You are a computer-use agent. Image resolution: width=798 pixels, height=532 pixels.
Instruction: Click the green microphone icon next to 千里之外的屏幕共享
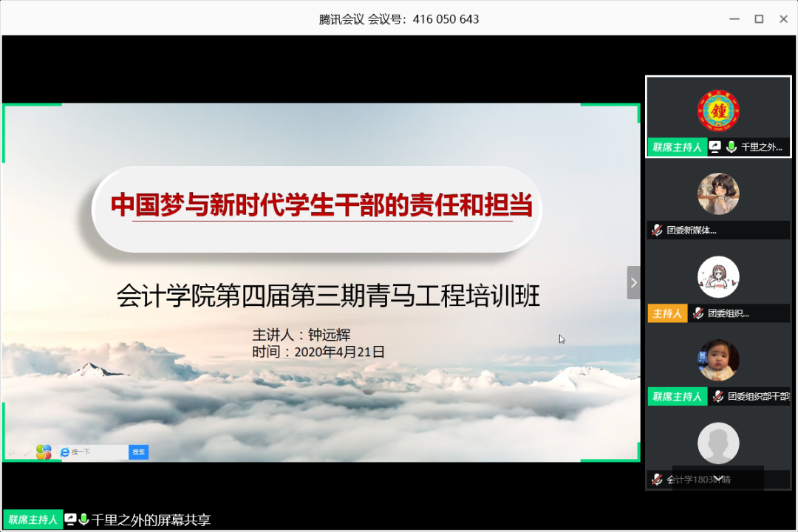83,519
